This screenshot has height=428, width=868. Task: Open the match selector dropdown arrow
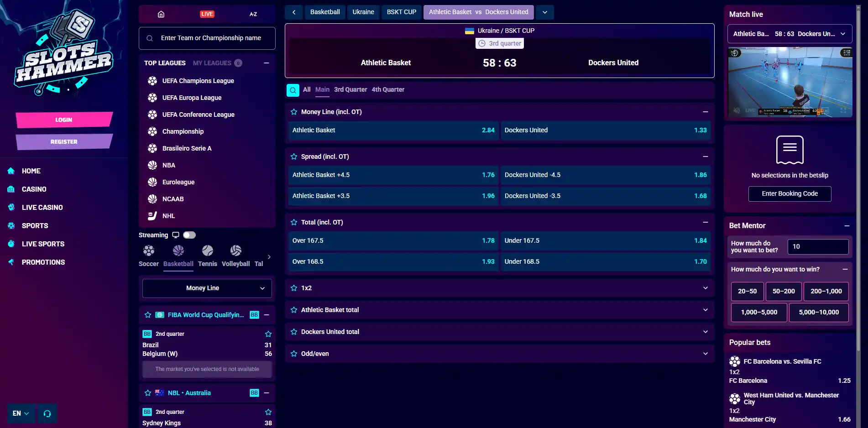[545, 12]
